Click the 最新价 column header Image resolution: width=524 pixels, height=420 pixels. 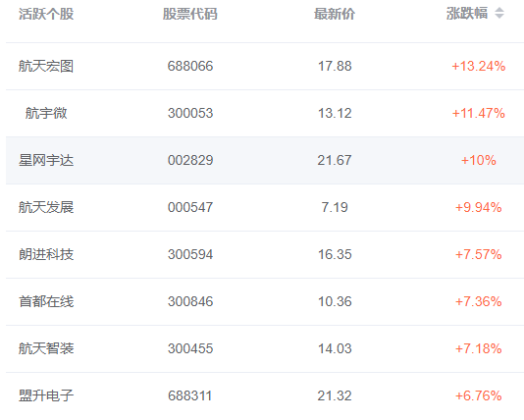[x=335, y=14]
